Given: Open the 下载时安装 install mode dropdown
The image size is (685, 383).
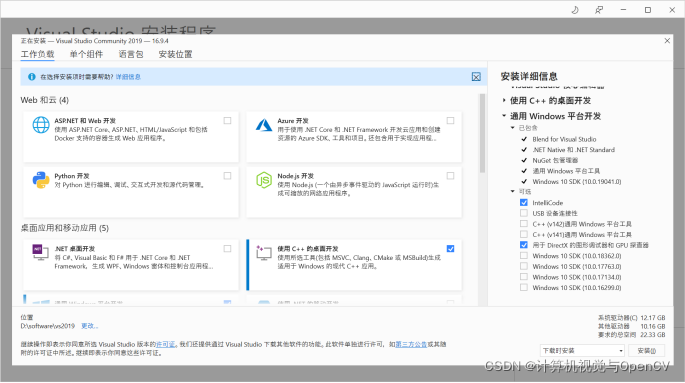Looking at the screenshot, I should point(582,351).
